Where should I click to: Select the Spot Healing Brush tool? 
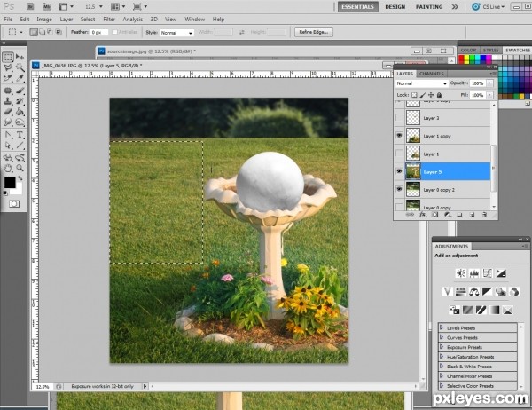tap(8, 91)
